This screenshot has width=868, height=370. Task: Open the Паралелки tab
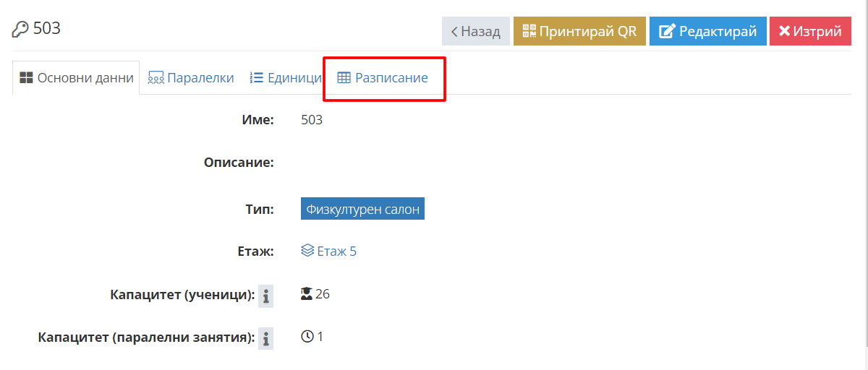[x=191, y=78]
